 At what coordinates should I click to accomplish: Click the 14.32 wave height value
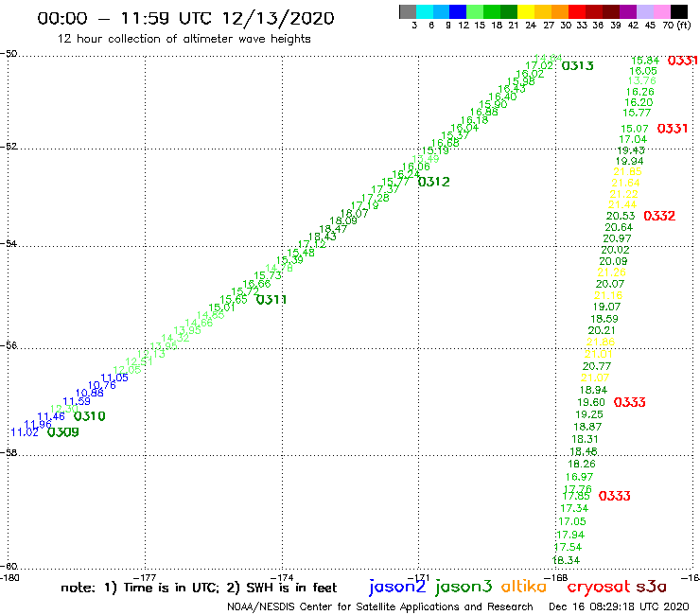pos(175,339)
